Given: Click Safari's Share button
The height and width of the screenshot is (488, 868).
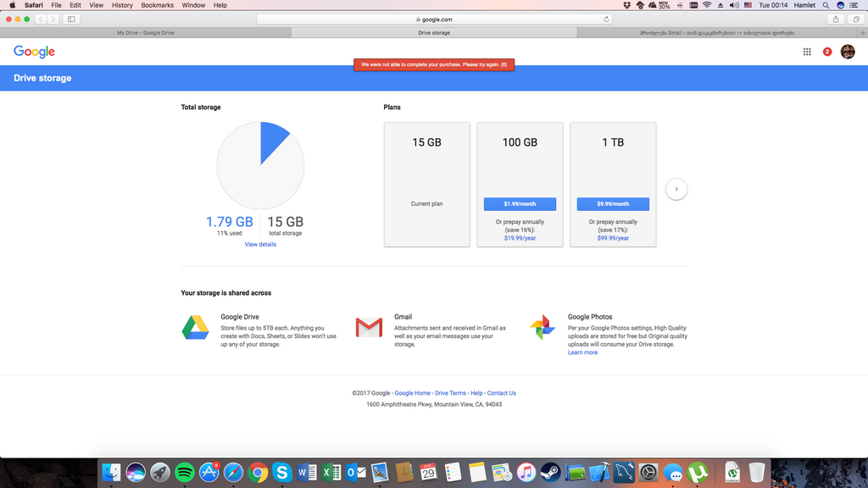Looking at the screenshot, I should click(836, 19).
